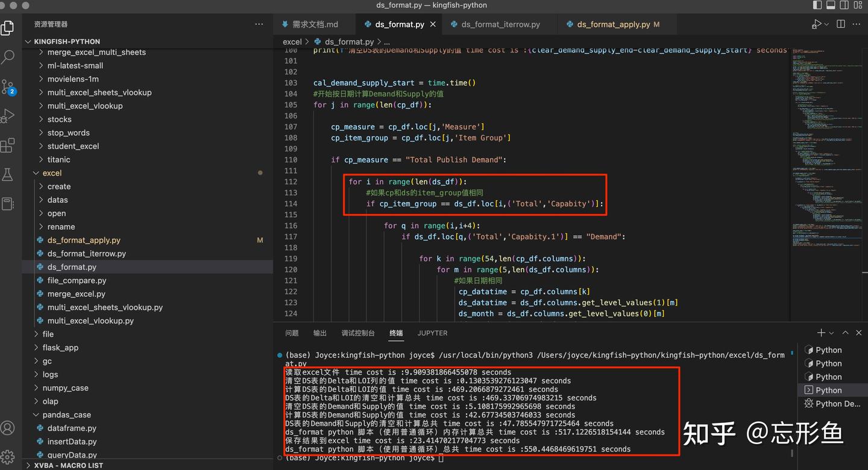
Task: Open More Actions for the editor group
Action: coord(857,24)
